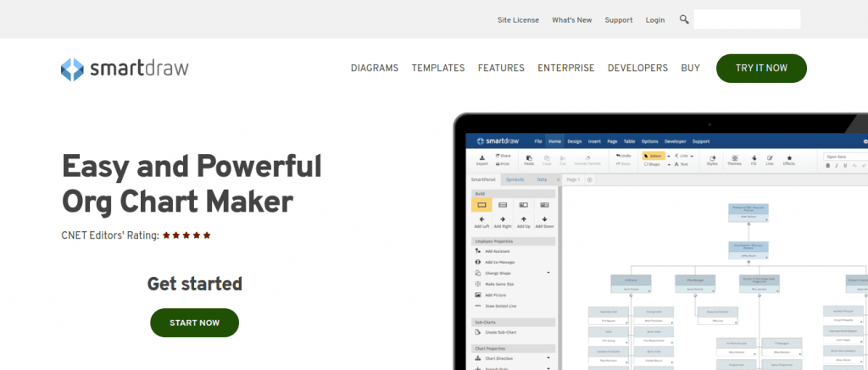
Task: Click the Add Assistant icon
Action: click(478, 251)
